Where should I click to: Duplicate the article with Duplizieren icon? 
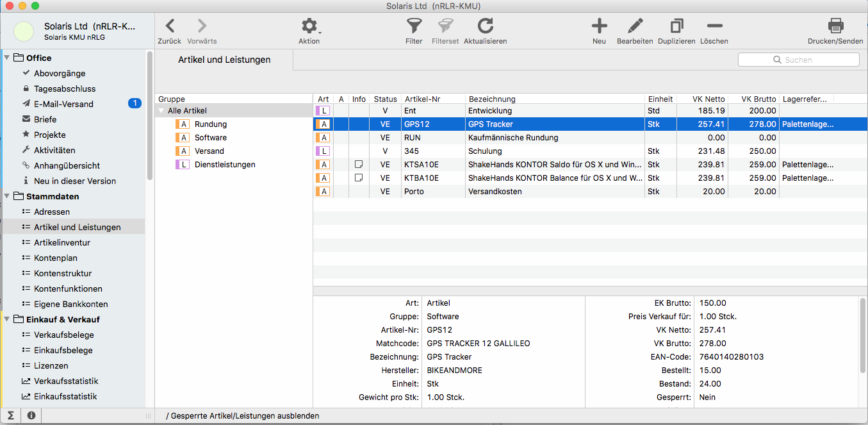coord(676,26)
